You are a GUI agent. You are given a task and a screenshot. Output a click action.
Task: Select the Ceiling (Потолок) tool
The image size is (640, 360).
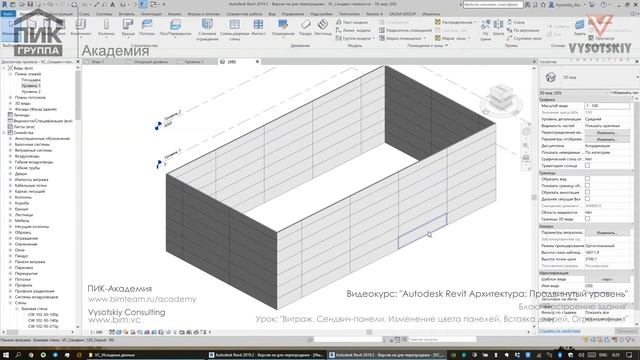coord(147,27)
